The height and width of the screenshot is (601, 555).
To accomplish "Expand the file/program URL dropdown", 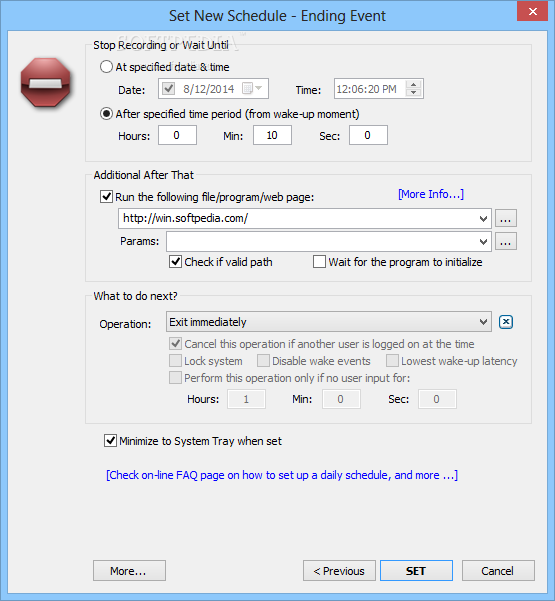I will [483, 218].
